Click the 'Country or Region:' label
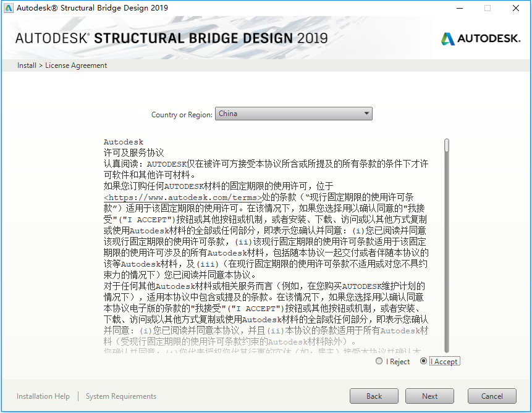The height and width of the screenshot is (413, 532). point(182,115)
